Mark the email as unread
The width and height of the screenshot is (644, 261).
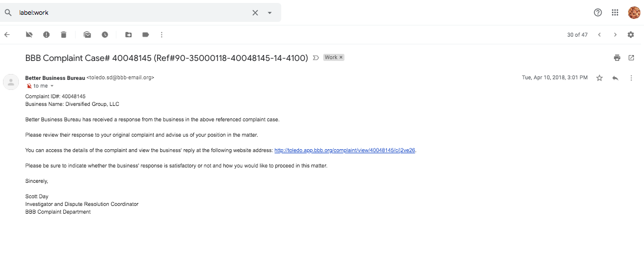pyautogui.click(x=87, y=35)
